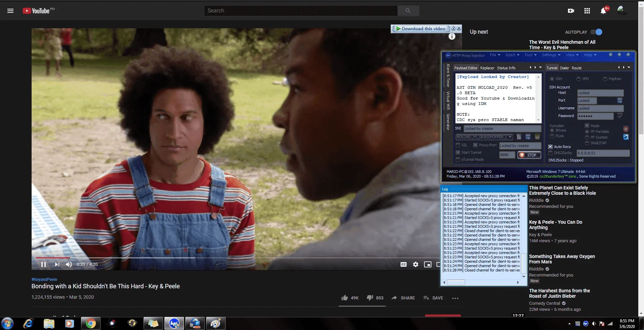
Task: Expand the payload tabs dropdown arrow
Action: tap(540, 68)
